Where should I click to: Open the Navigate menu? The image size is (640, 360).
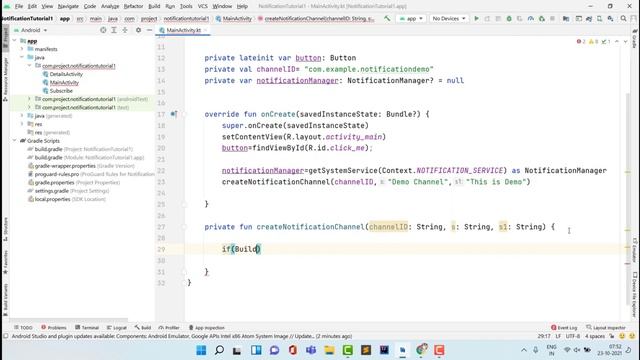coord(68,6)
